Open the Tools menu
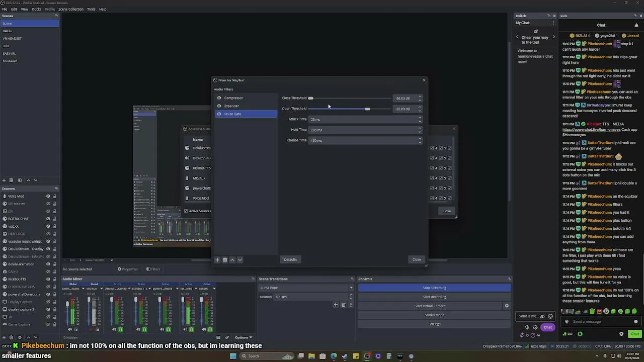The width and height of the screenshot is (644, 362). 91,9
